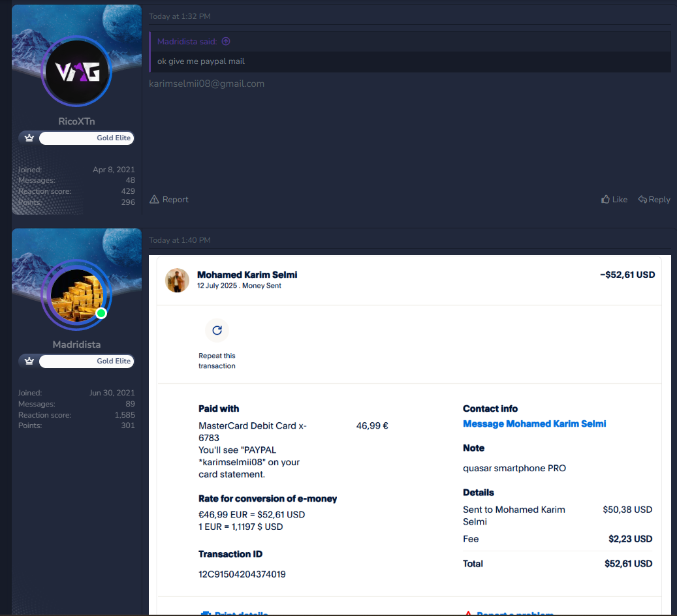Click RicoXTn's reaction score 429
This screenshot has height=616, width=677.
tap(128, 191)
